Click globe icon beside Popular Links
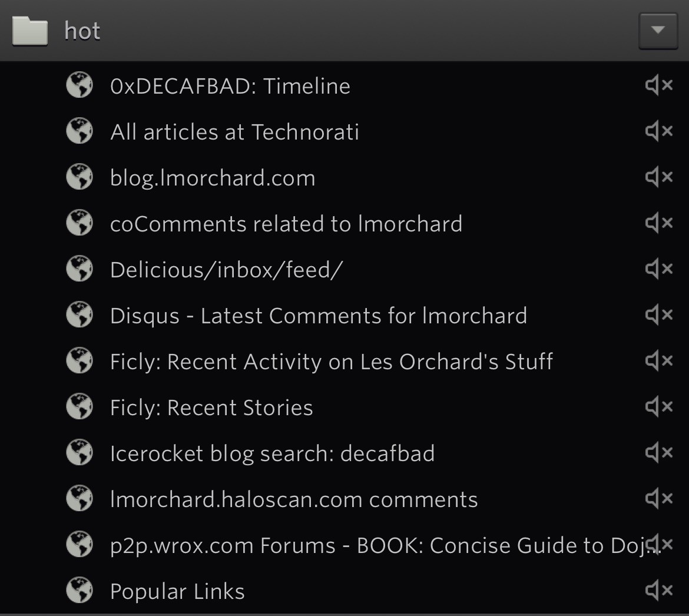This screenshot has width=689, height=616. [x=79, y=591]
